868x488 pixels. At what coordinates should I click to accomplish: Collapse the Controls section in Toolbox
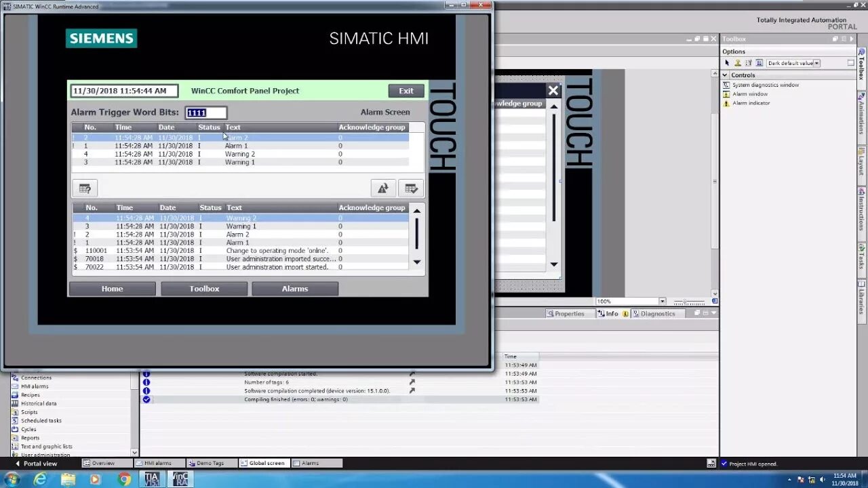(x=725, y=75)
